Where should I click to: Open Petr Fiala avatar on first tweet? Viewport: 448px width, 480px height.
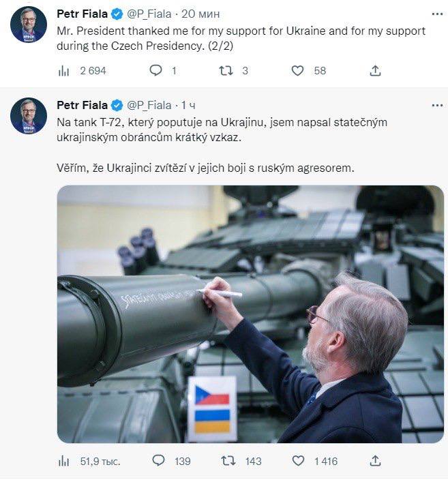(29, 25)
